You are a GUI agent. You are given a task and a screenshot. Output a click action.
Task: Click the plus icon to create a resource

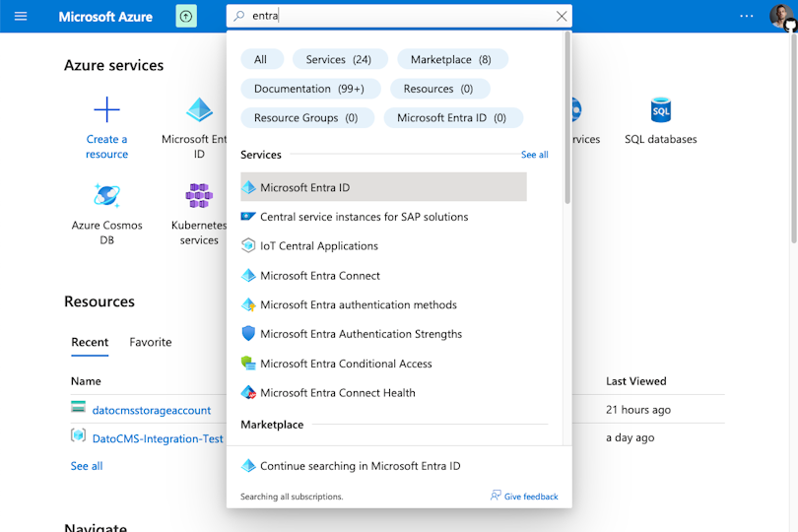click(106, 109)
